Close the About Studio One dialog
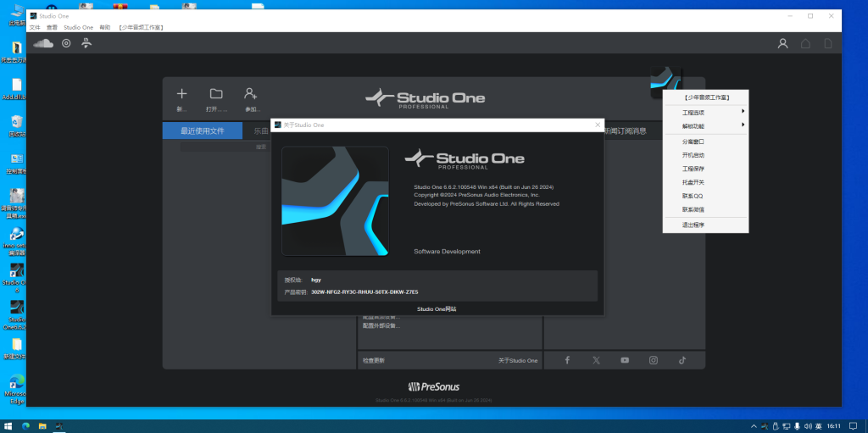The image size is (868, 433). click(x=598, y=125)
